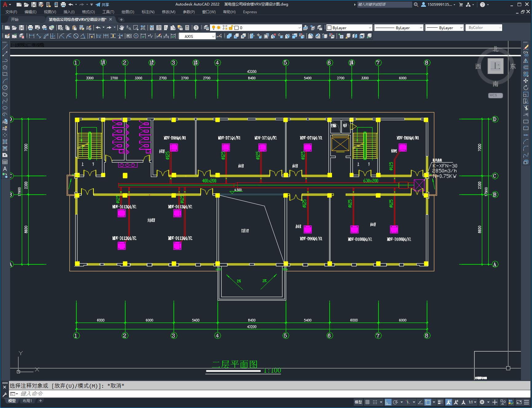Click the 二维线框 visual style viewport label
Viewport: 532px width, 408px height.
pyautogui.click(x=36, y=45)
